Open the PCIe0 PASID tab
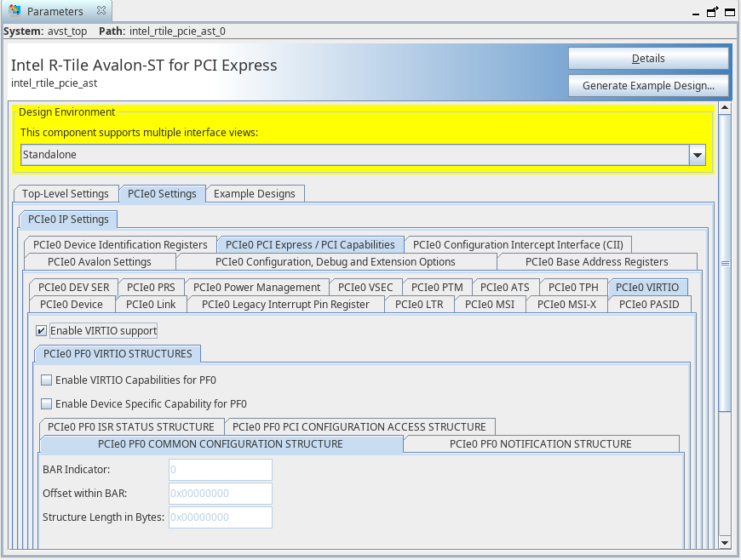 pos(649,304)
